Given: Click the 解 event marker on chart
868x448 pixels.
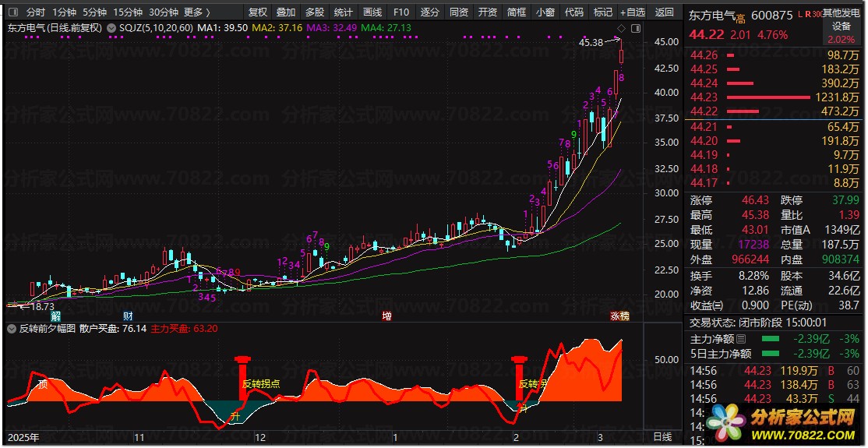Looking at the screenshot, I should pyautogui.click(x=56, y=316).
